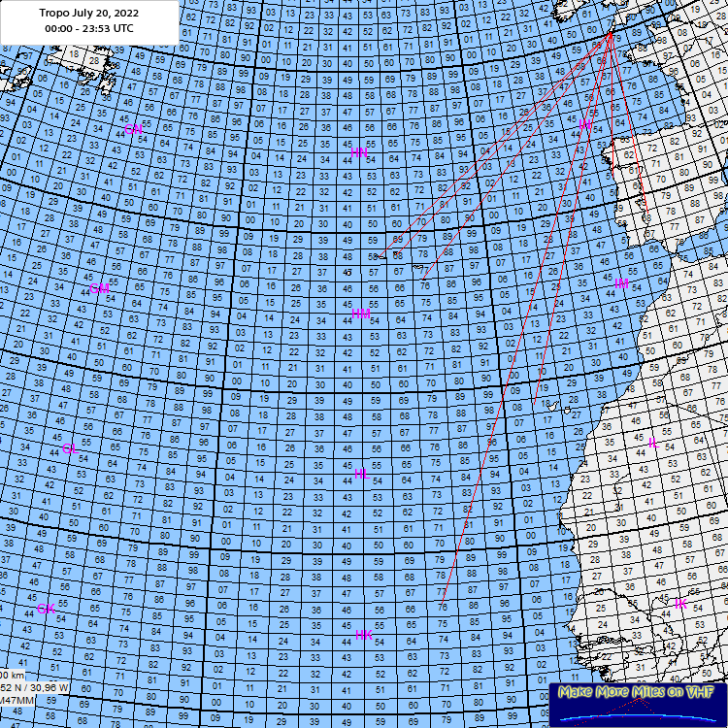Click the magenta GK field label
728x728 pixels.
[46, 609]
